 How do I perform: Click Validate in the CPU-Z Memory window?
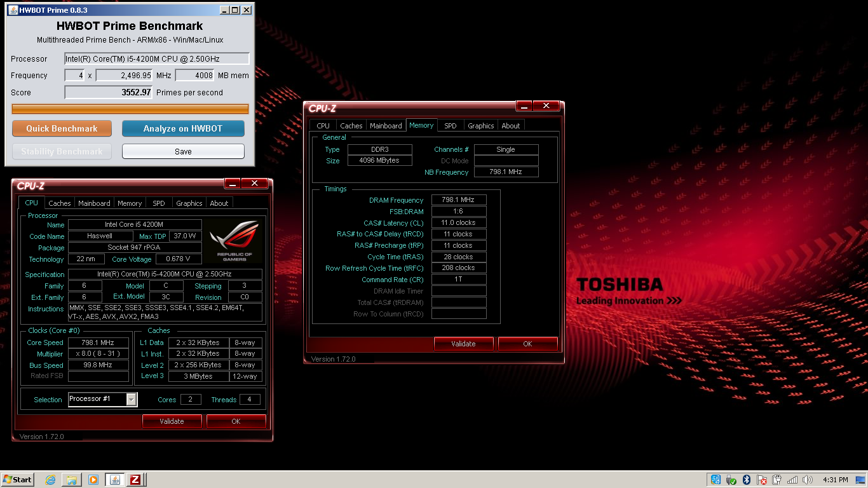(464, 344)
